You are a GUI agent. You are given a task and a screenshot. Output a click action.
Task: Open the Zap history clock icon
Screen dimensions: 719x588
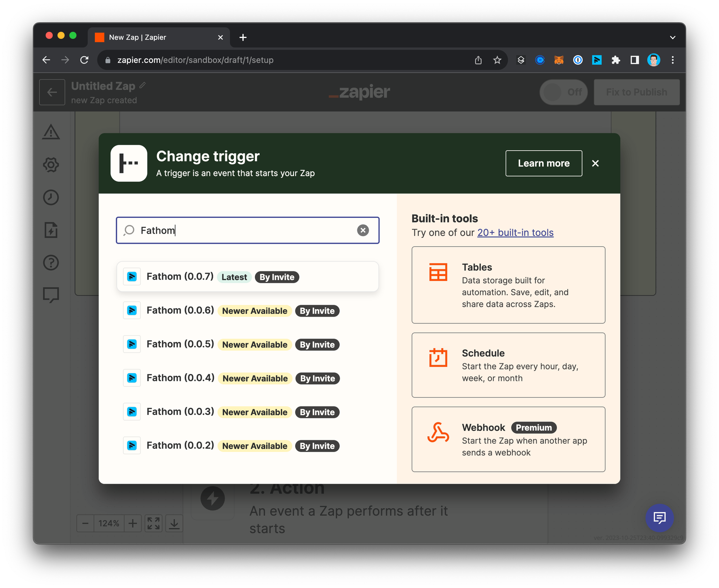coord(51,197)
